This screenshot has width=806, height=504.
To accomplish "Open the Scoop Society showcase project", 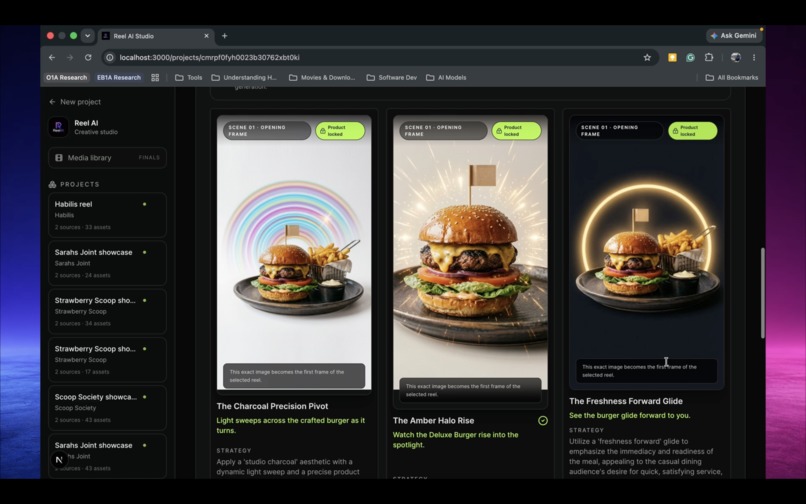I will pyautogui.click(x=107, y=408).
